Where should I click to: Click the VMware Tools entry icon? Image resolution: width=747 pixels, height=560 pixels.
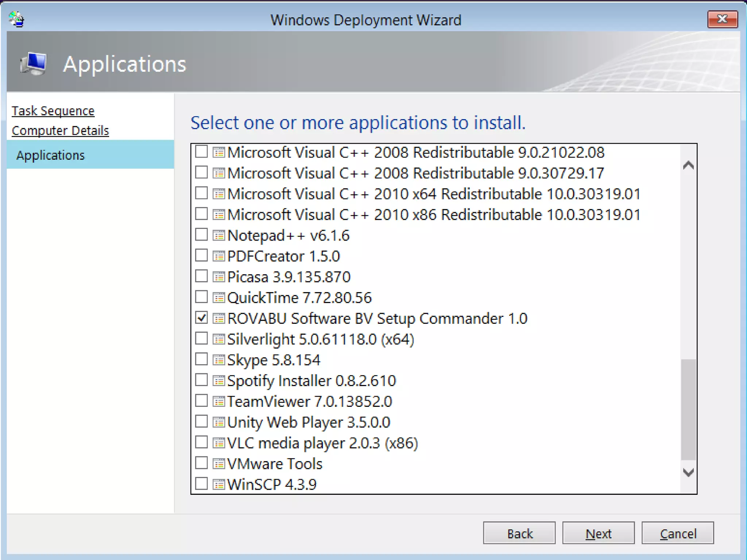coord(218,464)
